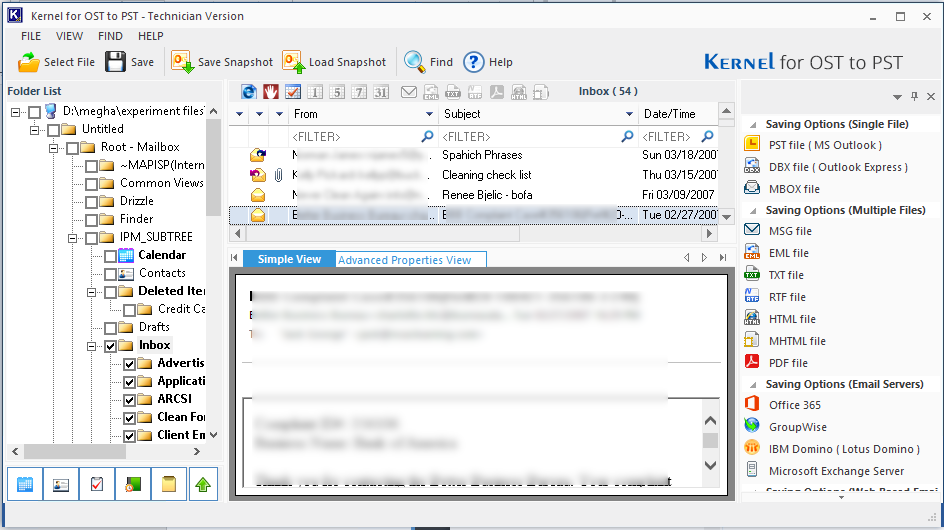This screenshot has height=530, width=944.
Task: Click the Save Snapshot icon
Action: [182, 62]
